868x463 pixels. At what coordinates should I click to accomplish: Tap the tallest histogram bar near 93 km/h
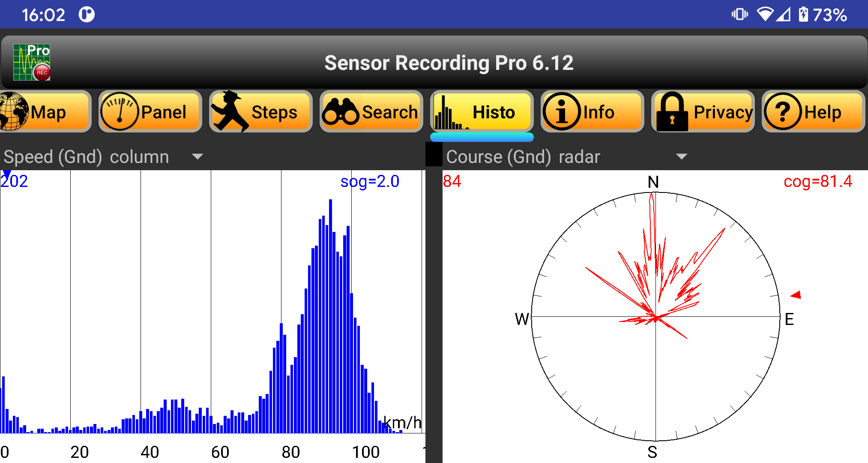[330, 316]
